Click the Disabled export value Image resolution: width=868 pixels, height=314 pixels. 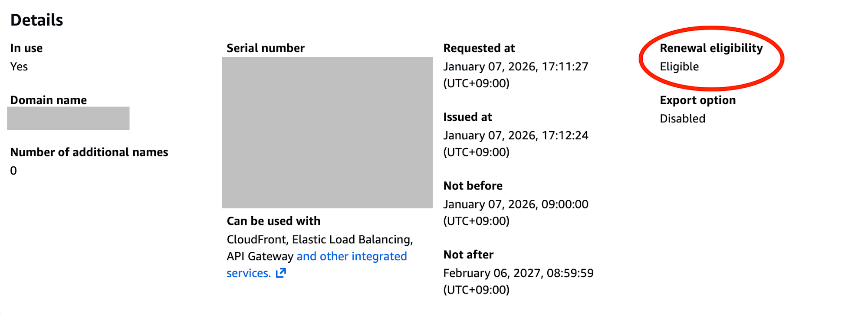pos(682,119)
